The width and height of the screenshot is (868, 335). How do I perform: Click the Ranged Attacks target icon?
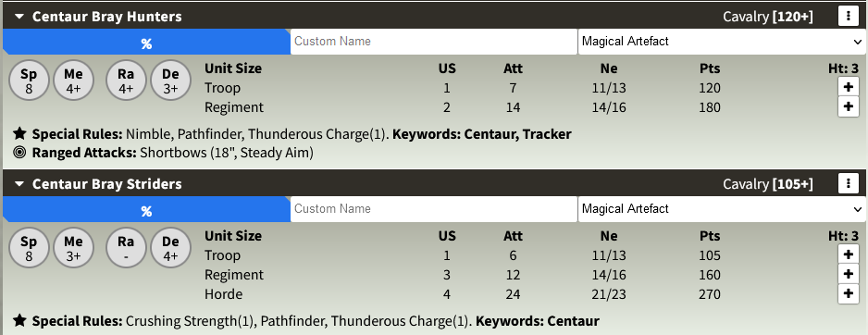tap(20, 153)
